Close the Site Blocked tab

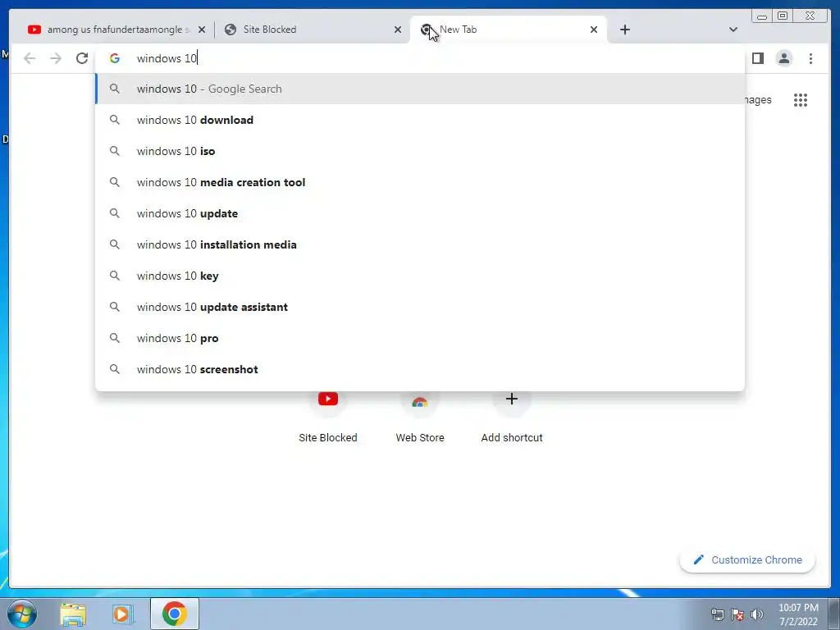pos(398,30)
